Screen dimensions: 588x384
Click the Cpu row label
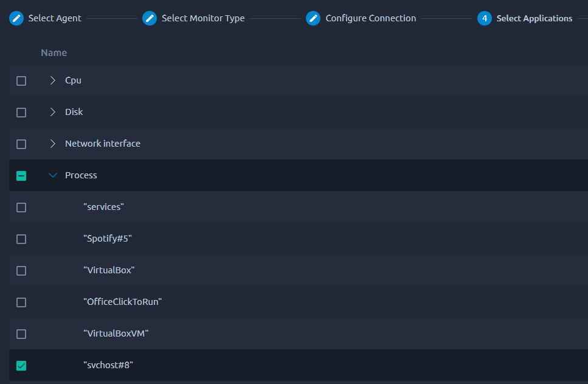[x=73, y=80]
